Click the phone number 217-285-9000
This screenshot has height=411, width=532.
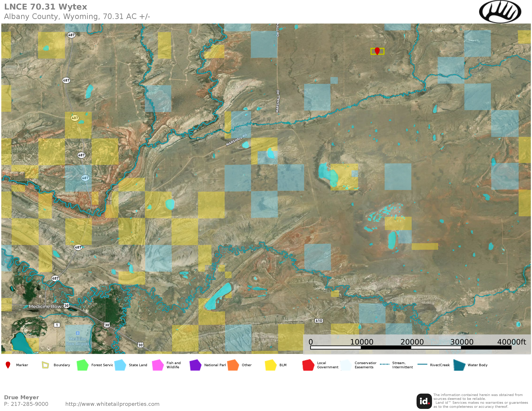click(x=30, y=404)
